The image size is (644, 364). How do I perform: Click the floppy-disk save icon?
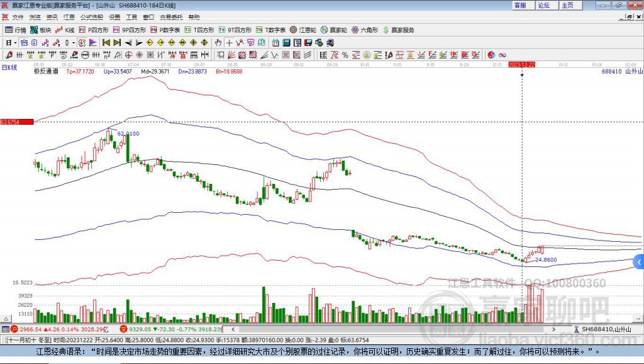tap(308, 43)
